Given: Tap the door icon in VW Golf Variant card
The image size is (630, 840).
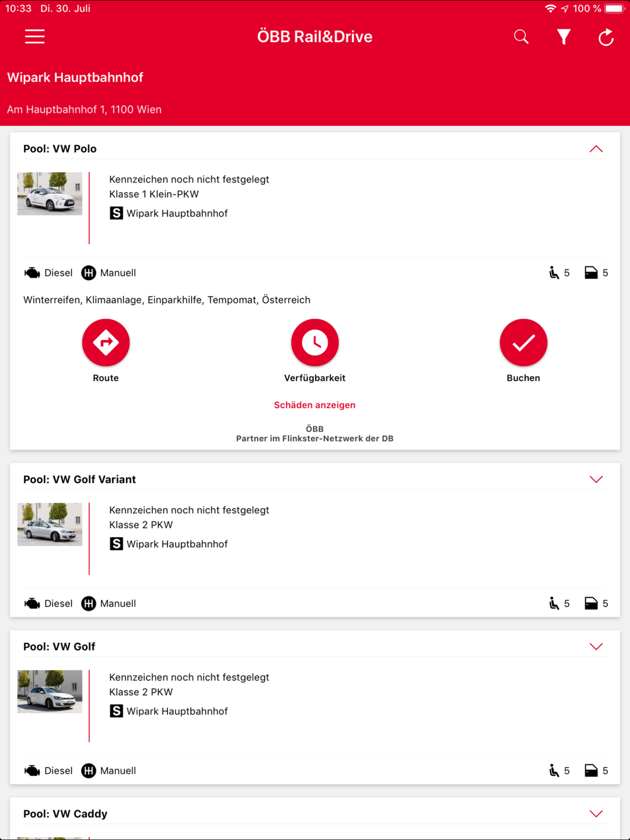Looking at the screenshot, I should point(591,603).
